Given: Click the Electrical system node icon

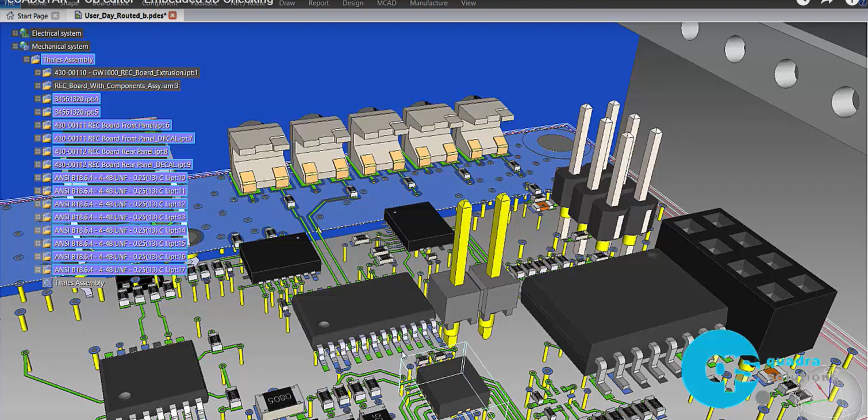Looking at the screenshot, I should pyautogui.click(x=24, y=33).
